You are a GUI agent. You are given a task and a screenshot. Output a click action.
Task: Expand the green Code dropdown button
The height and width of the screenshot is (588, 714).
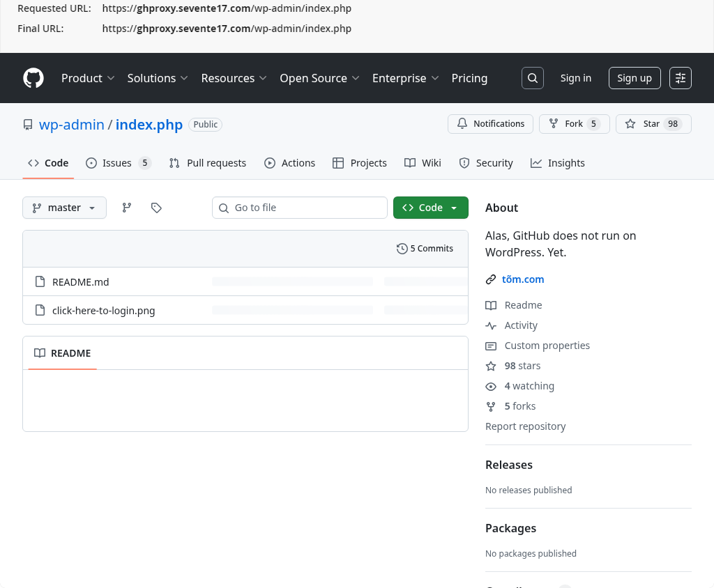click(430, 208)
